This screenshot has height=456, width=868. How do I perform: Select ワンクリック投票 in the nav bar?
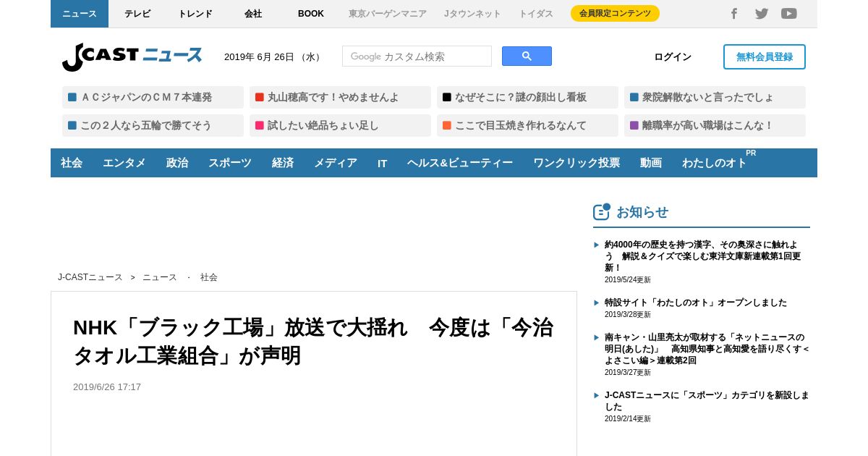(576, 163)
